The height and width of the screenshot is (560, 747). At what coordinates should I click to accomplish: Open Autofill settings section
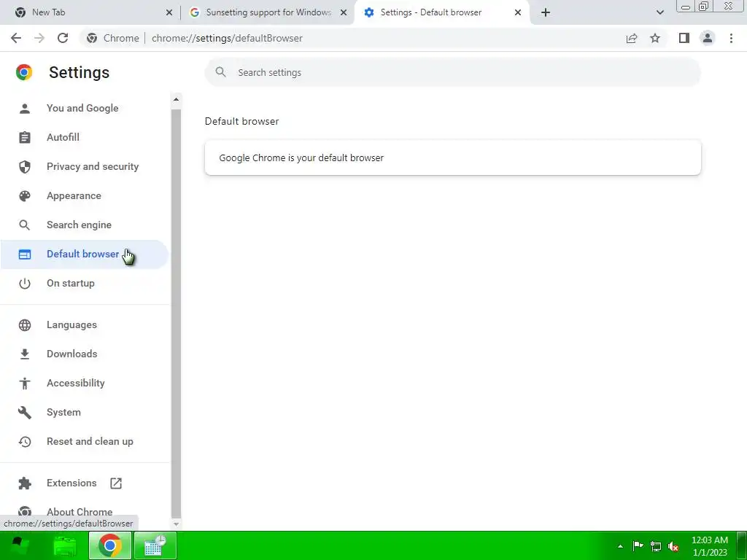85,137
